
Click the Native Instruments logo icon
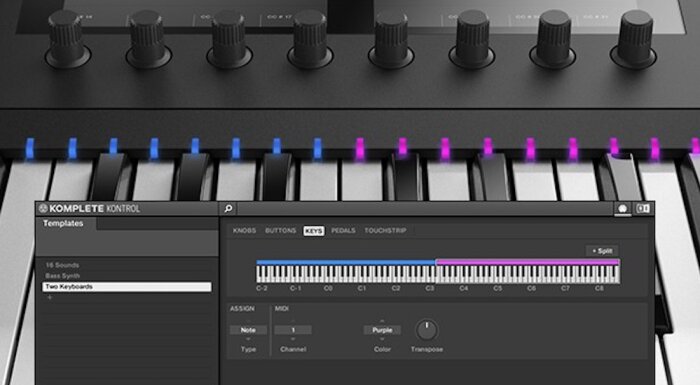[x=43, y=209]
